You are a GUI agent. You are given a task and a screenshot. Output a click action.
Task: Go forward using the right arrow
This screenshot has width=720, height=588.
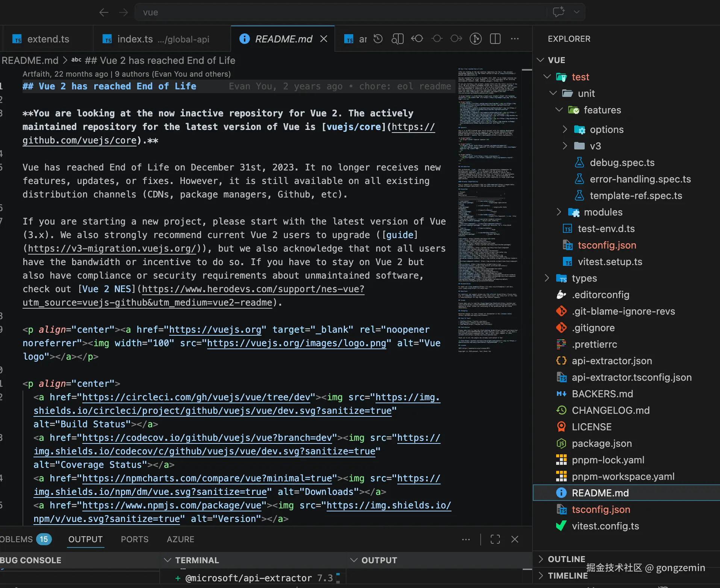click(123, 12)
